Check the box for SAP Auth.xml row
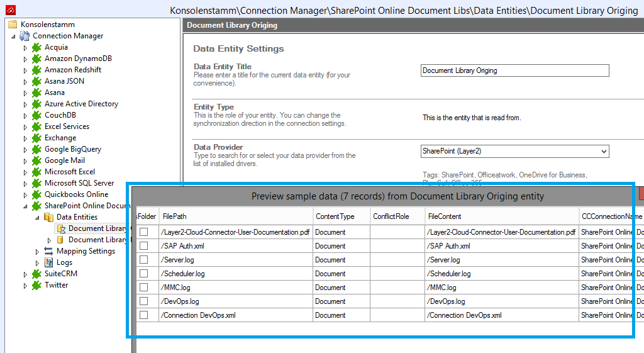Screen dimensions: 644x353 point(144,246)
